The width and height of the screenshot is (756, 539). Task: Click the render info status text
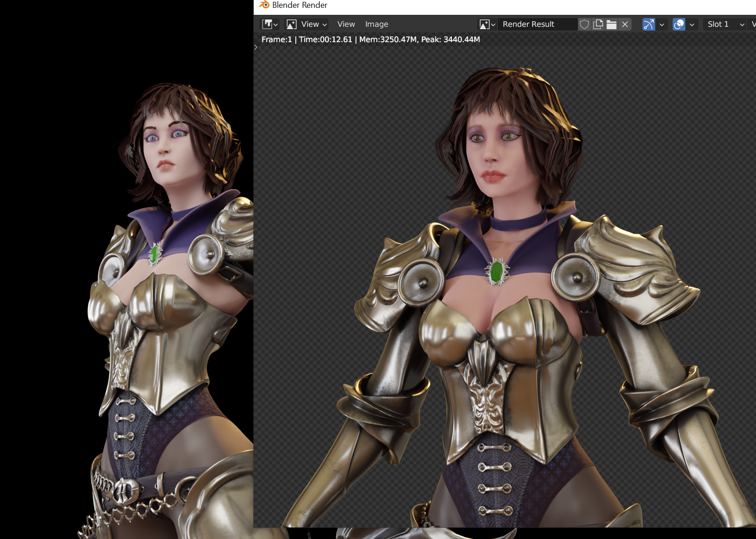click(x=370, y=39)
